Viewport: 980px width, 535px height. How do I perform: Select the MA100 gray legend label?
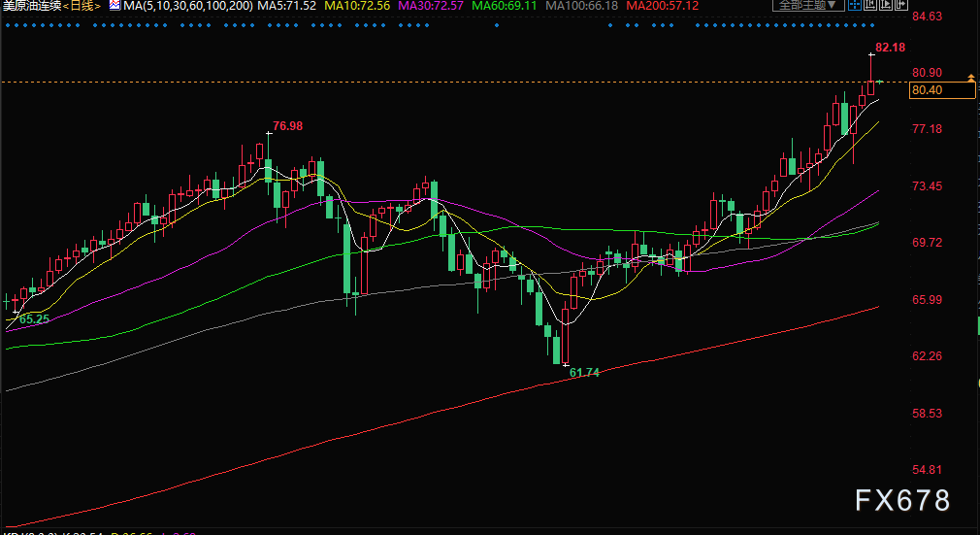click(x=582, y=6)
